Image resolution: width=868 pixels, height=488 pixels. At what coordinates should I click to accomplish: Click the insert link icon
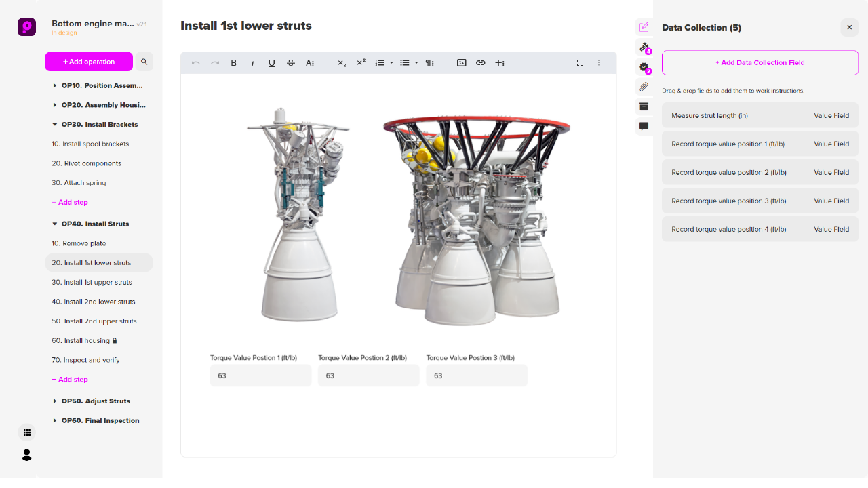481,62
